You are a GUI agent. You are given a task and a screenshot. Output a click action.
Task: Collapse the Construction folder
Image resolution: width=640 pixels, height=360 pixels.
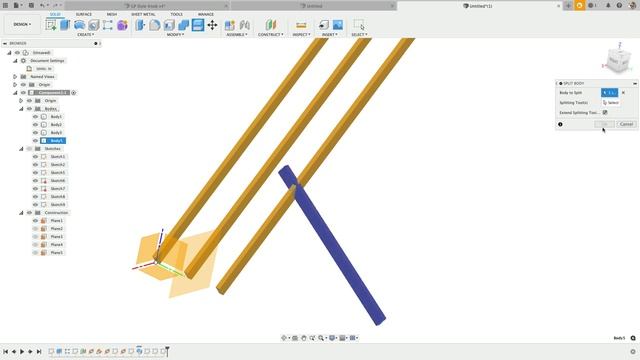(21, 213)
